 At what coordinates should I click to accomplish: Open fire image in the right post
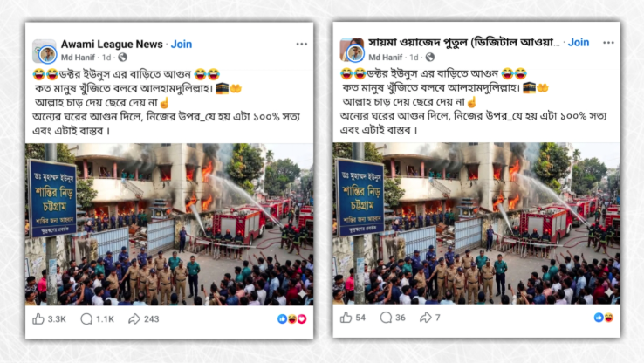pyautogui.click(x=476, y=223)
